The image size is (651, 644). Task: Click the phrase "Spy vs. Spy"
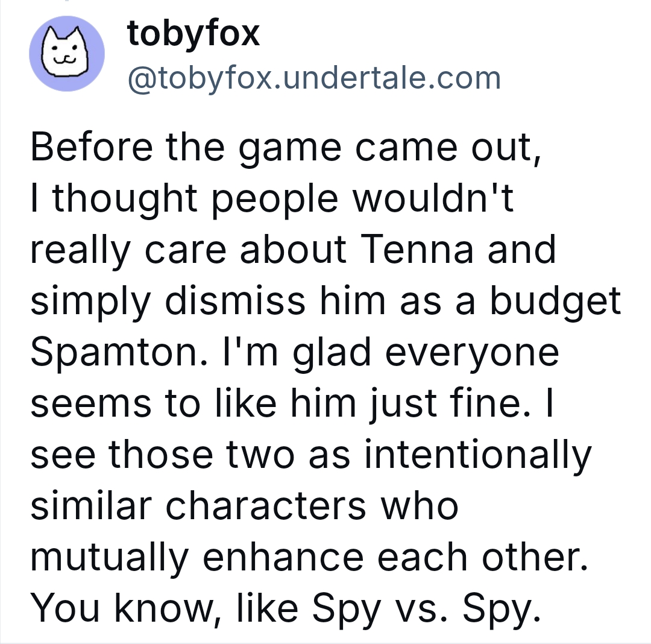426,609
